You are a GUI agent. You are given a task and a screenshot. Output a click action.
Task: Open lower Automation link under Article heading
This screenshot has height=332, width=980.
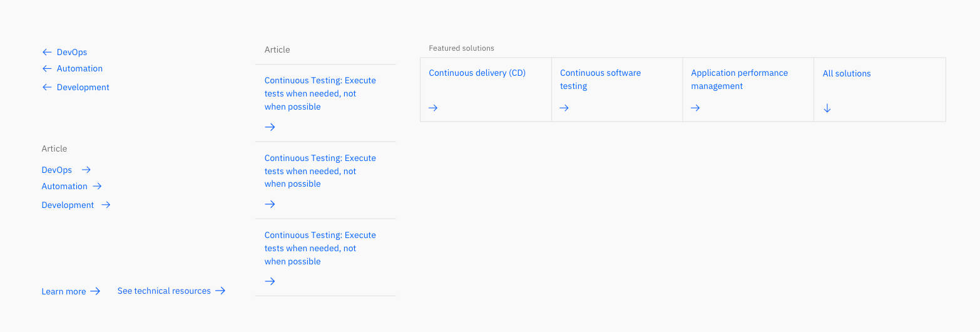pyautogui.click(x=64, y=187)
